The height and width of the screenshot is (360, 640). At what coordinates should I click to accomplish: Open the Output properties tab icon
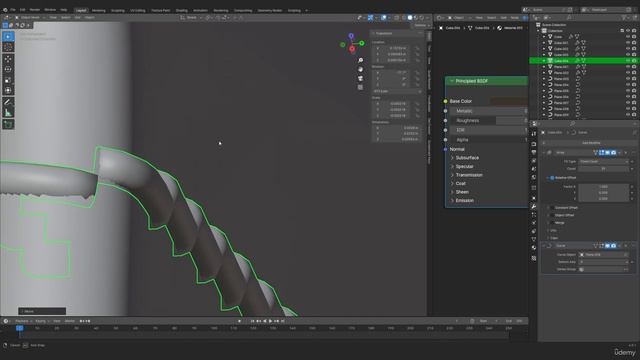pyautogui.click(x=534, y=152)
